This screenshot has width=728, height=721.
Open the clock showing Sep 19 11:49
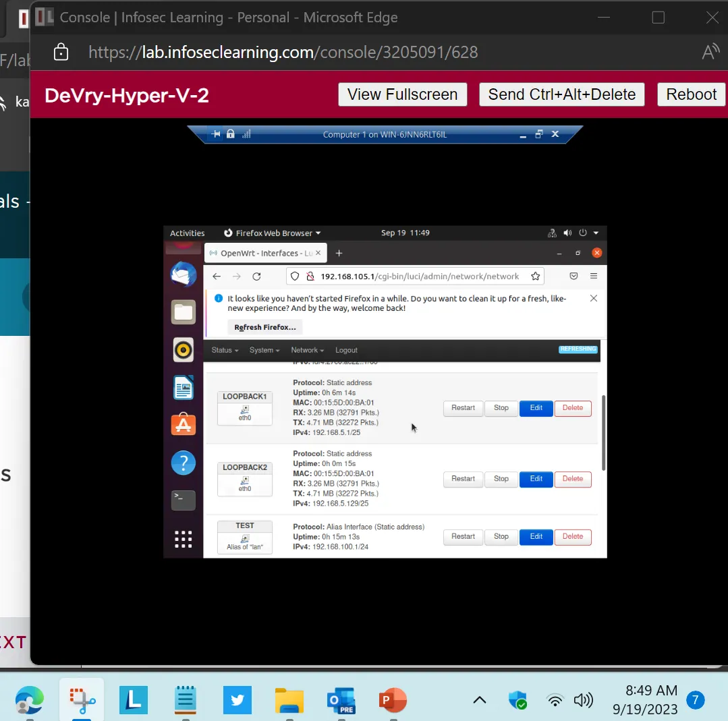point(405,233)
